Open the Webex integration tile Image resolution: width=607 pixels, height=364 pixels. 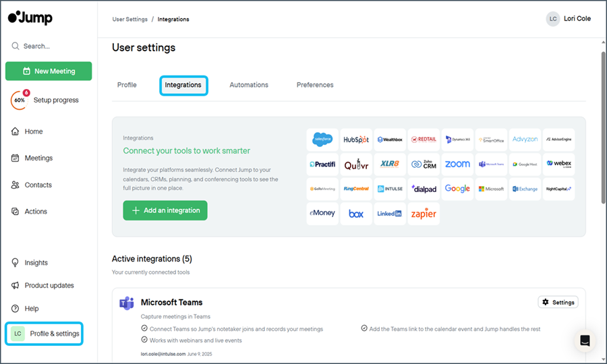click(x=558, y=164)
